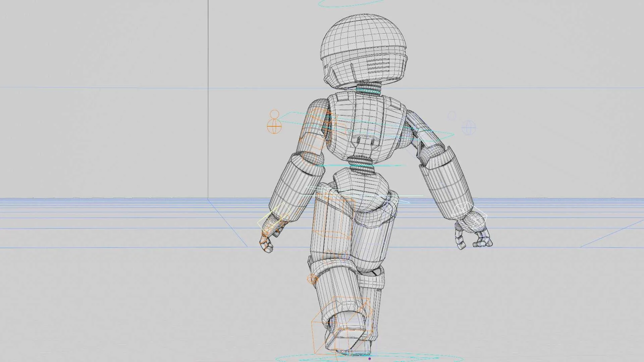Viewport: 644px width, 362px height.
Task: Click the purple sphere gizmo near right shoulder
Action: [468, 127]
